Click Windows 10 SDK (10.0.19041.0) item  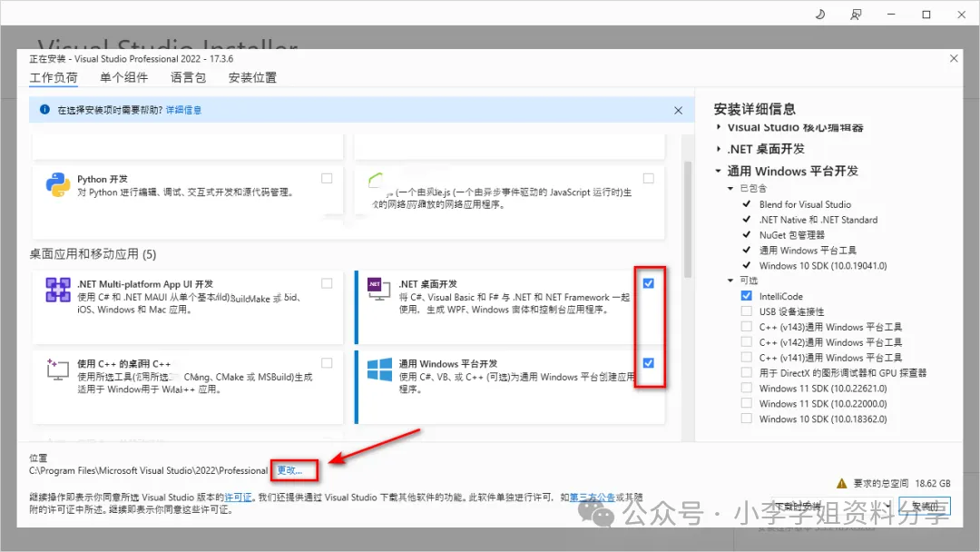822,266
